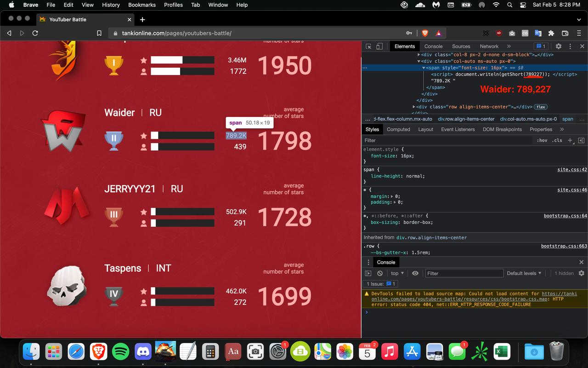Click the div.row.align-items-center inherited link

[x=432, y=237]
